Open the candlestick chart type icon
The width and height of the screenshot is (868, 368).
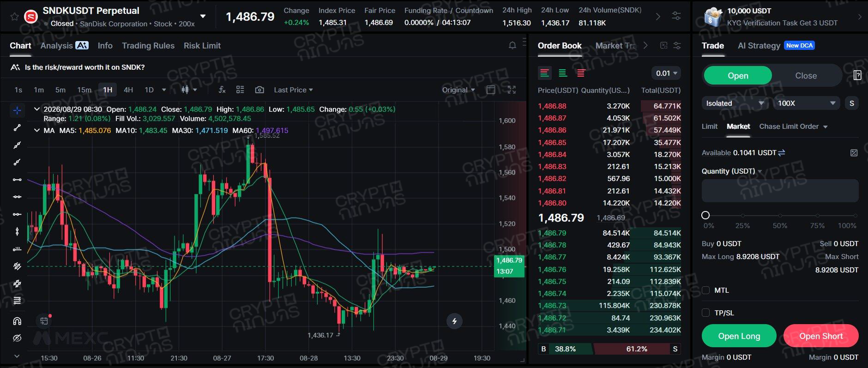tap(185, 90)
